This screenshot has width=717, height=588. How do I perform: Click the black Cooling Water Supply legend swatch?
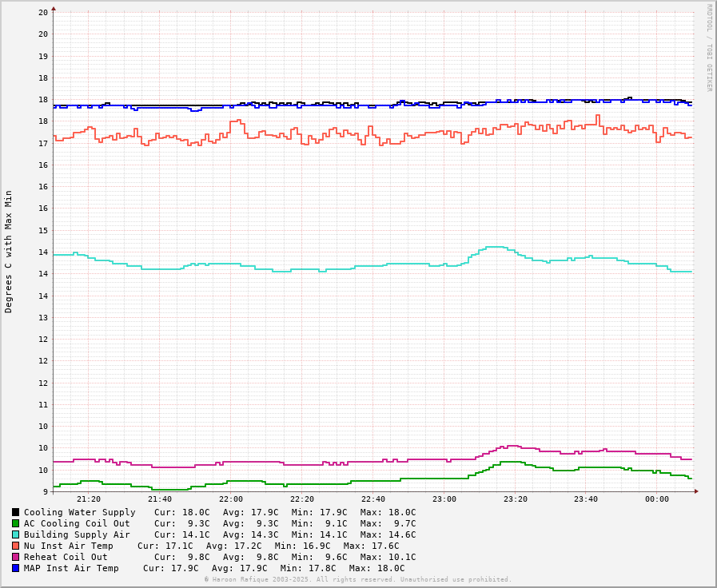pyautogui.click(x=15, y=512)
